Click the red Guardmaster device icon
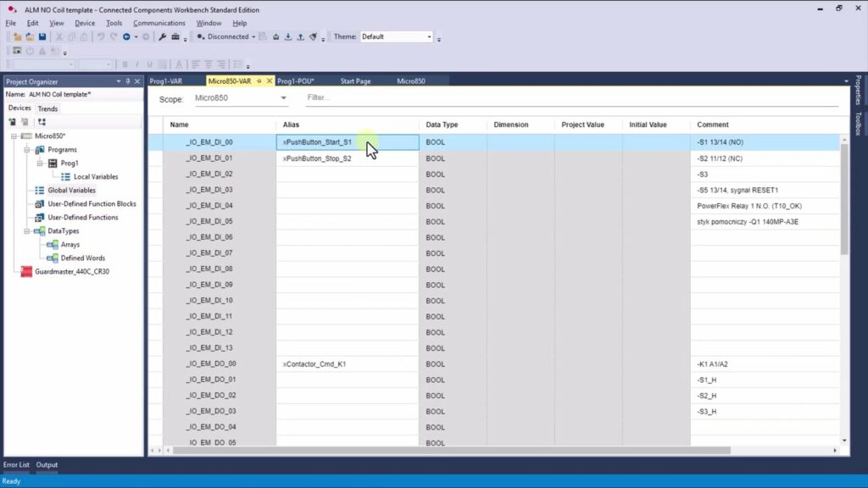Screen dimensions: 868x488 26,272
